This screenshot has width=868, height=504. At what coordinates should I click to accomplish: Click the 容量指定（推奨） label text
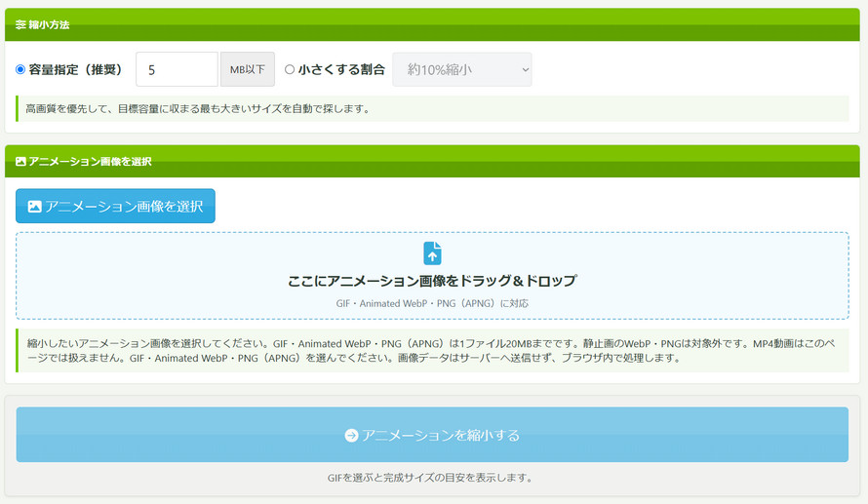76,70
